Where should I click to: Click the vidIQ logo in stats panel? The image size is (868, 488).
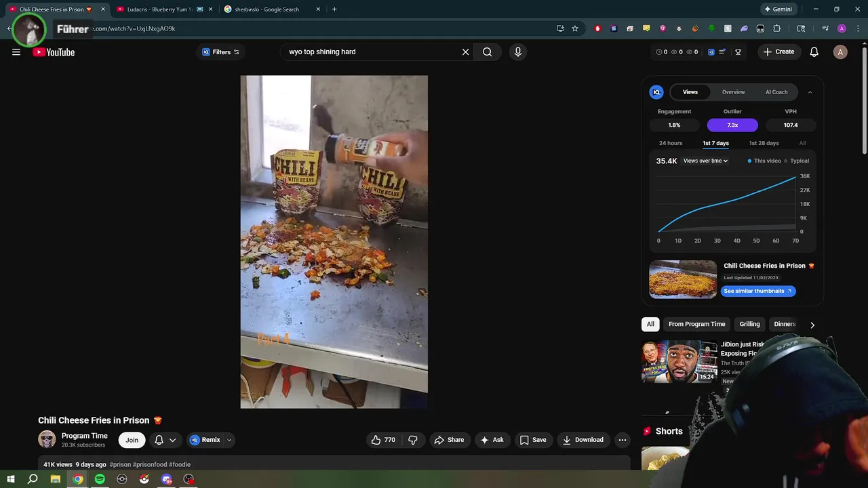tap(656, 92)
